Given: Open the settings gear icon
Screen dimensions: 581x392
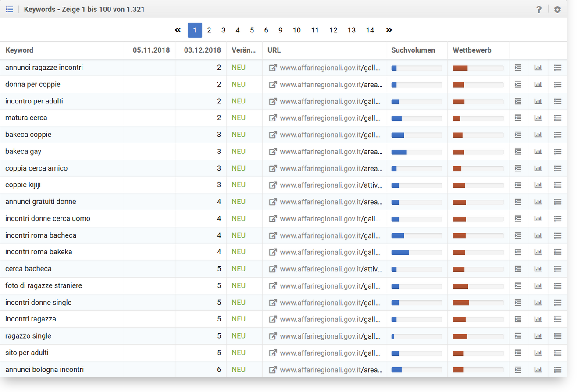Looking at the screenshot, I should pos(557,9).
